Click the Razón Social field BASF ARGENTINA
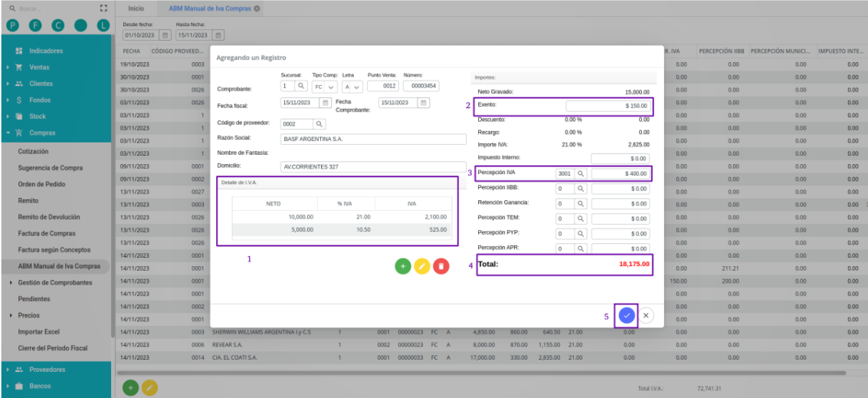Viewport: 868px width, 398px height. [374, 139]
